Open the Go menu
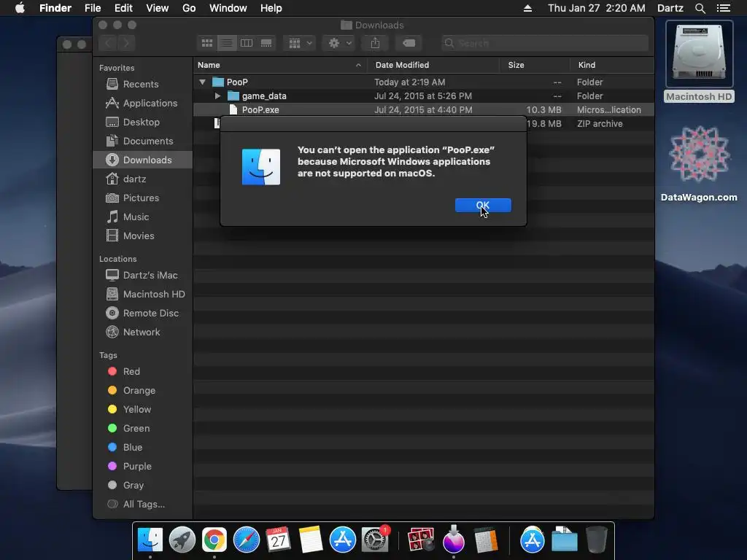The height and width of the screenshot is (560, 747). click(189, 8)
